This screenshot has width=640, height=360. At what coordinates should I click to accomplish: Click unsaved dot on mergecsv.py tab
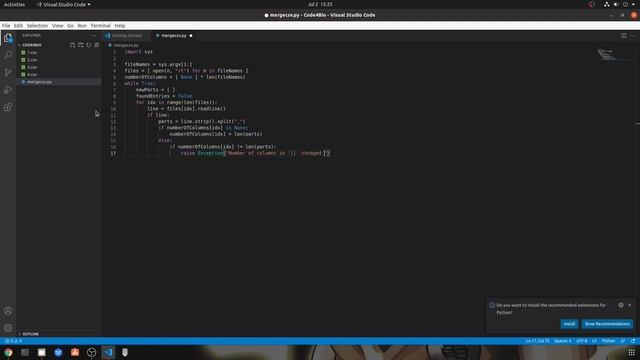coord(191,36)
